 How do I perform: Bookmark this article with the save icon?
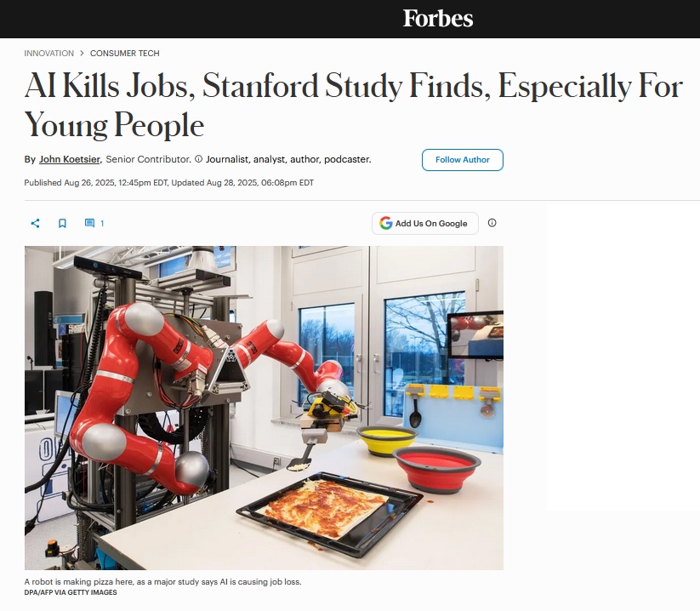62,224
